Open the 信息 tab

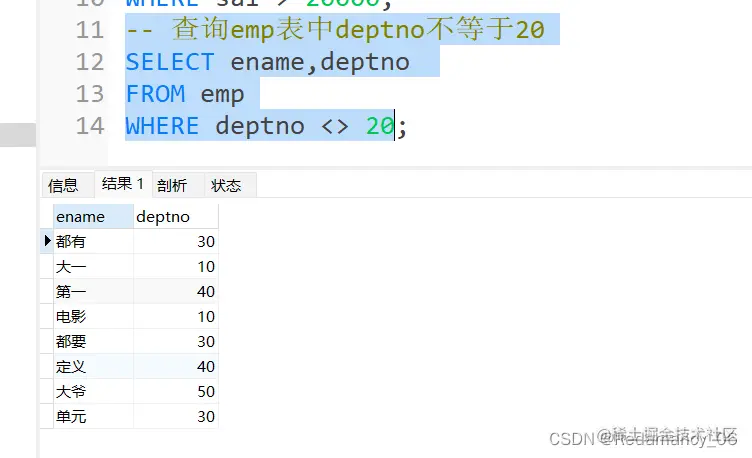tap(67, 185)
